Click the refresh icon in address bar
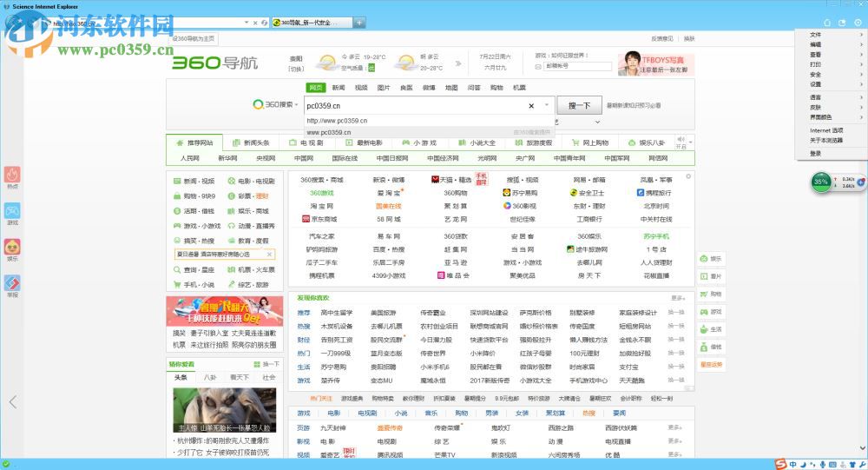This screenshot has width=868, height=470. pyautogui.click(x=264, y=23)
